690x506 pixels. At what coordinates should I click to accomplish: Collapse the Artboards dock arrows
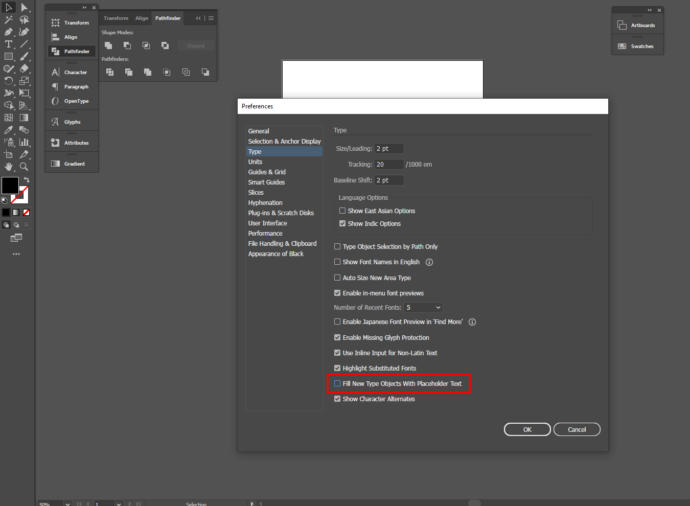[650, 10]
